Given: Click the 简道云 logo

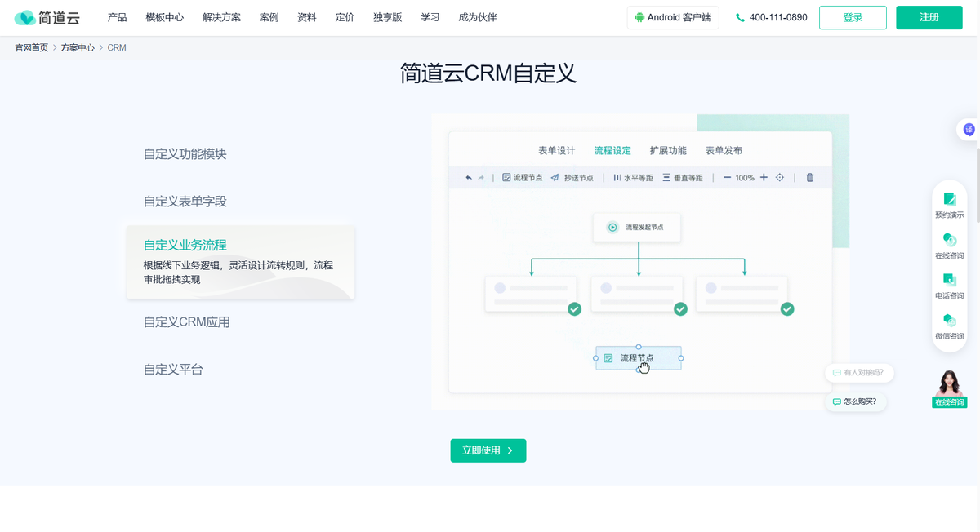Looking at the screenshot, I should click(47, 17).
